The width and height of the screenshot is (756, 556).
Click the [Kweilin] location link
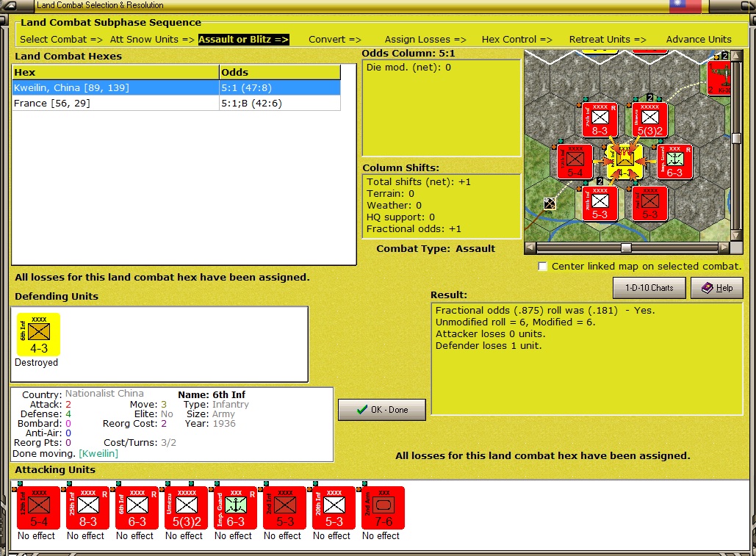click(98, 453)
